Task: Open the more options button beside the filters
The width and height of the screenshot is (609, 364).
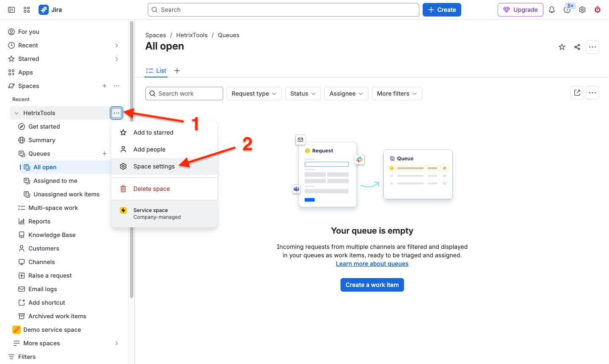Action: coord(592,93)
